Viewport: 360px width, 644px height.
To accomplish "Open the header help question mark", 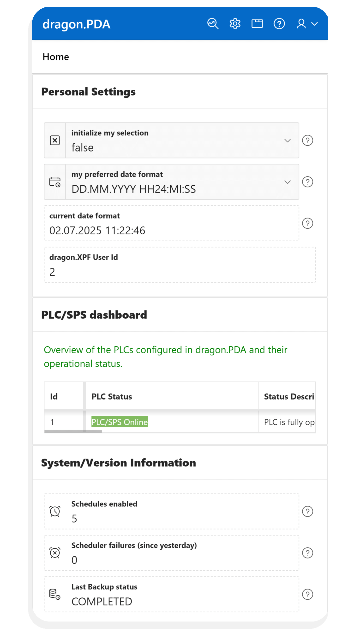I will pos(279,24).
